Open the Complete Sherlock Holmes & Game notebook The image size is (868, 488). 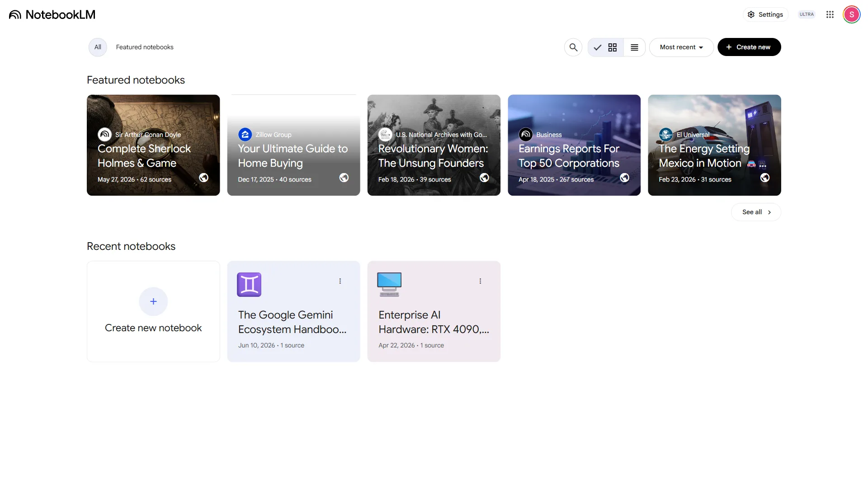pyautogui.click(x=153, y=145)
